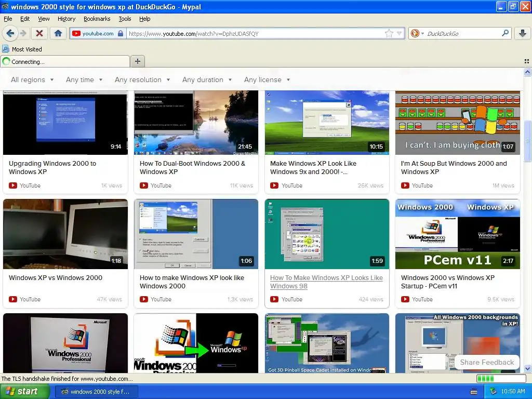This screenshot has height=399, width=532.
Task: Select the Connecting... tab
Action: coord(65,61)
